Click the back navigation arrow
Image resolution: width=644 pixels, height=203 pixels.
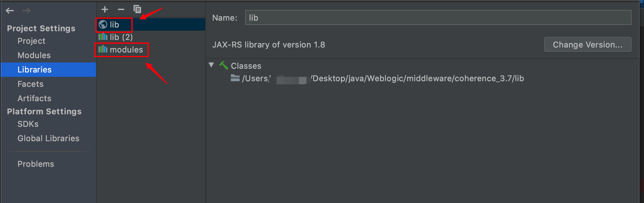[x=10, y=11]
